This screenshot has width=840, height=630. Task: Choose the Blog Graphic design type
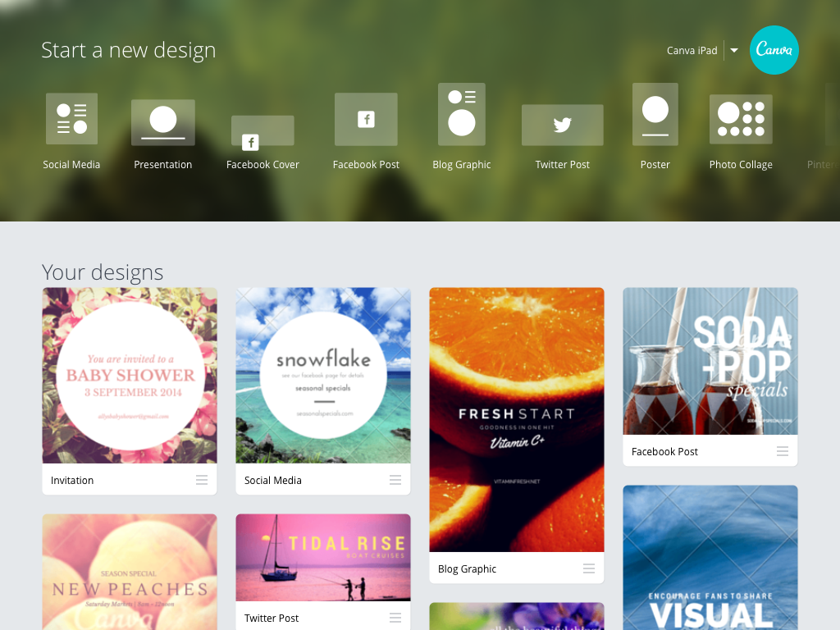coord(461,114)
